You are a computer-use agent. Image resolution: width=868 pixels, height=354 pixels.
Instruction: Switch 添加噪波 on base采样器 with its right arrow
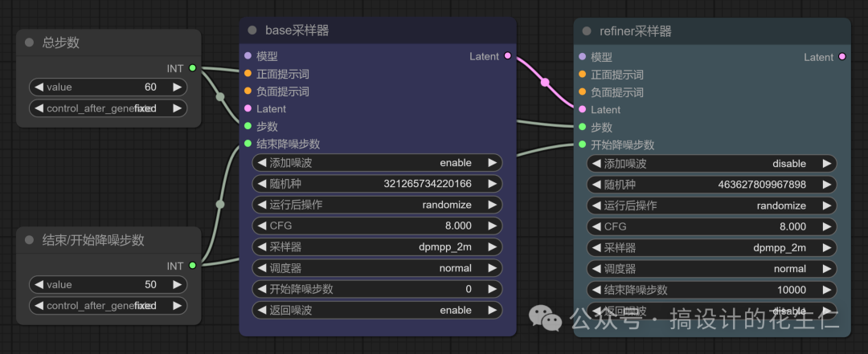tap(492, 163)
